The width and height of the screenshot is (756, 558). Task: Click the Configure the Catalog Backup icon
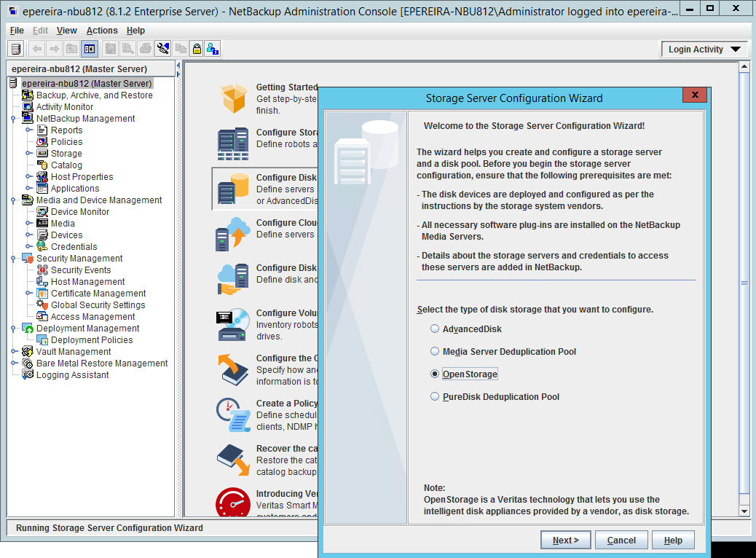(x=233, y=370)
